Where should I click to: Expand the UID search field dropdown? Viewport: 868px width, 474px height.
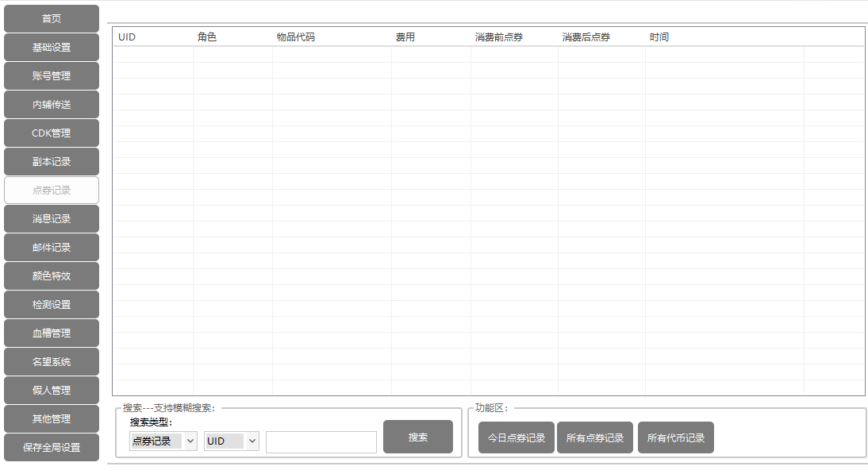click(x=232, y=441)
